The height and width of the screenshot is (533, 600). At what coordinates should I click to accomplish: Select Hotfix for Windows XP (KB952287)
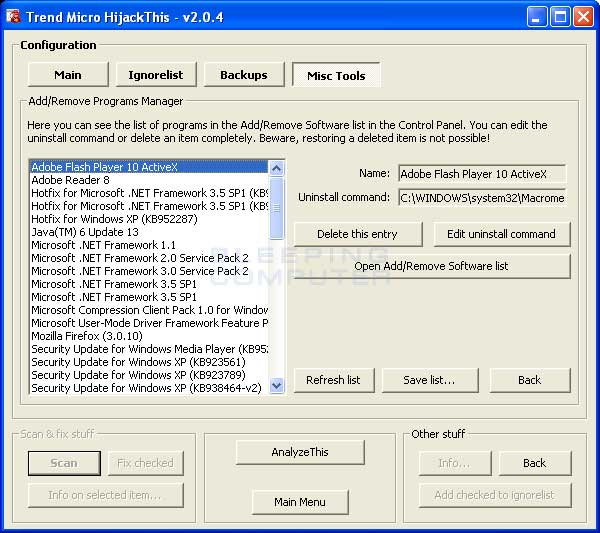pos(149,219)
